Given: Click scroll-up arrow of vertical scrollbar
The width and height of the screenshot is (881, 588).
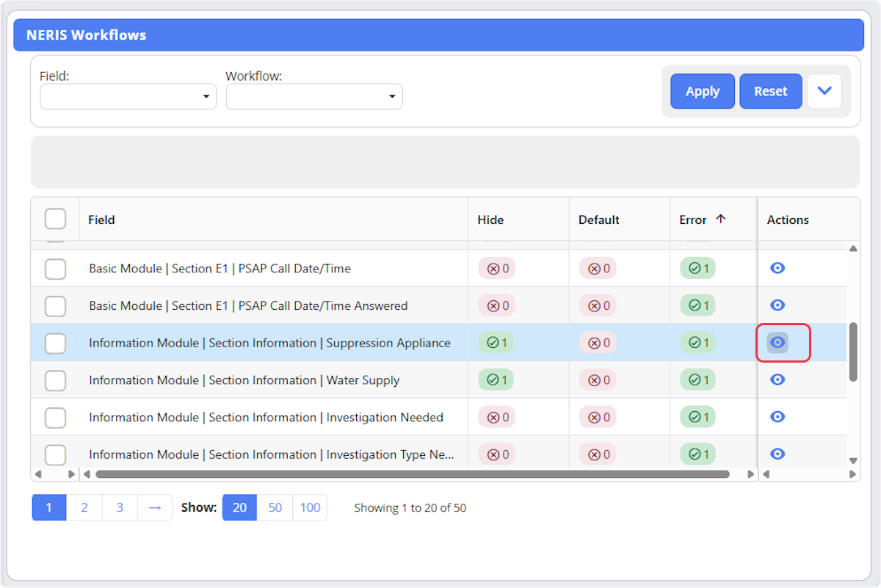Looking at the screenshot, I should tap(853, 248).
